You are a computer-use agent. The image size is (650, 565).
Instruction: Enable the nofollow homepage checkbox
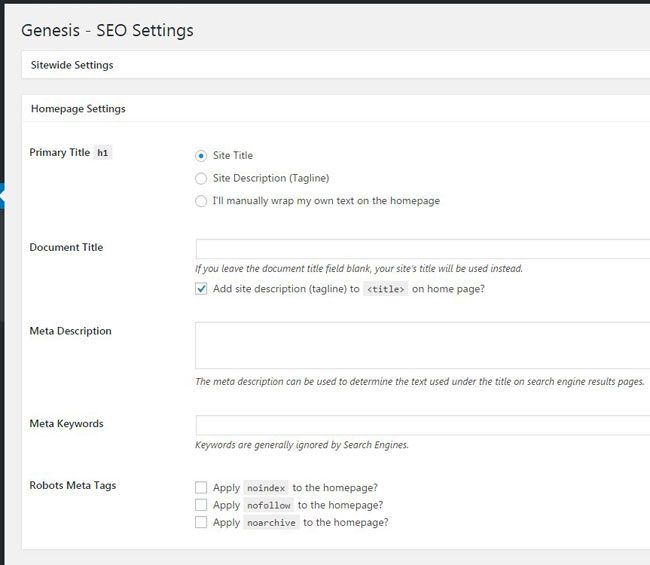(x=201, y=505)
